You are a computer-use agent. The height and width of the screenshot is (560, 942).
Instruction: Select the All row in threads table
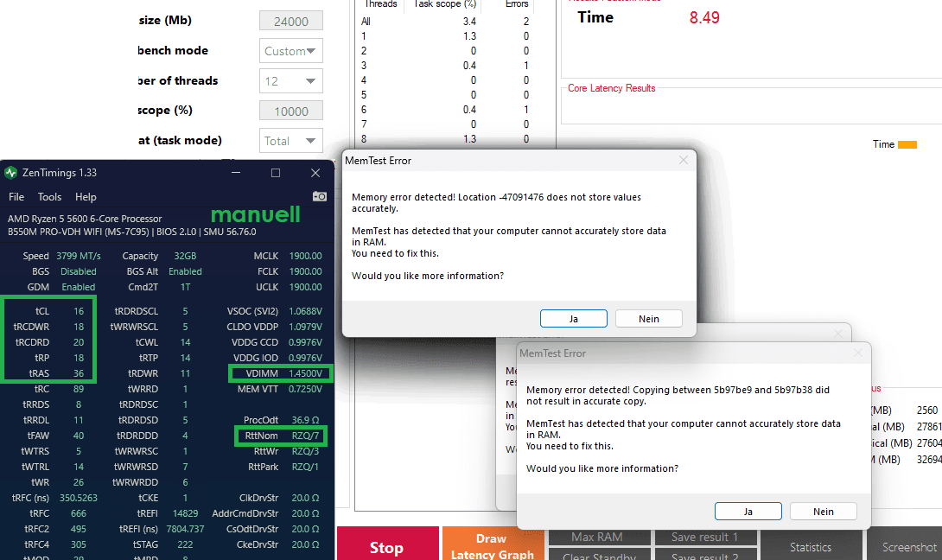(x=446, y=21)
